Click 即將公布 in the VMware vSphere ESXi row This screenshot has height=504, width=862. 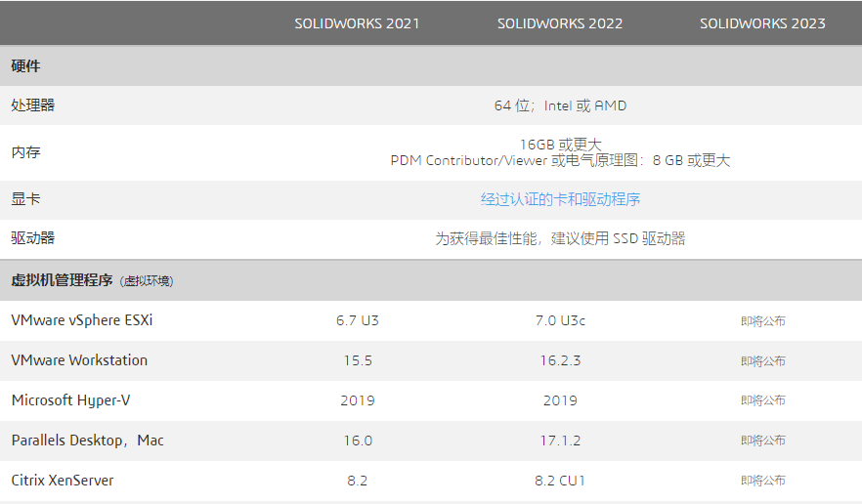(763, 321)
